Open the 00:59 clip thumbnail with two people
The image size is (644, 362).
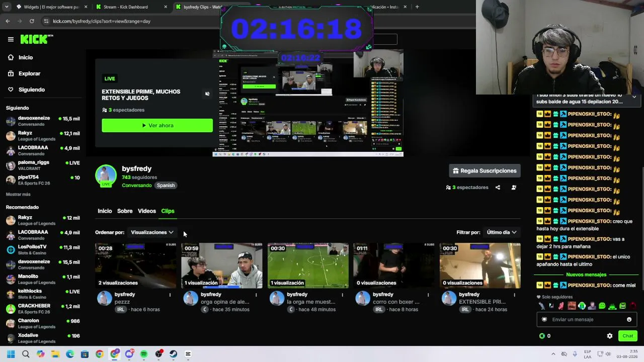coord(222,265)
